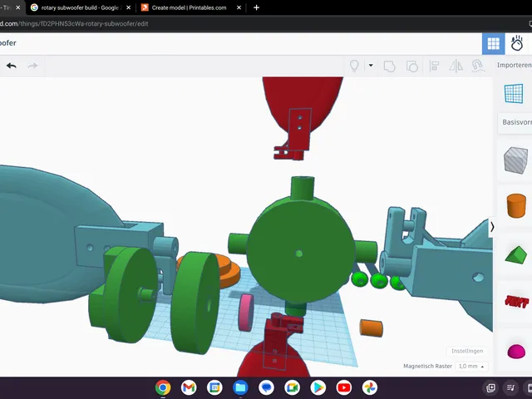This screenshot has width=532, height=399.
Task: Select the pink ring on the workplane
Action: [x=246, y=313]
